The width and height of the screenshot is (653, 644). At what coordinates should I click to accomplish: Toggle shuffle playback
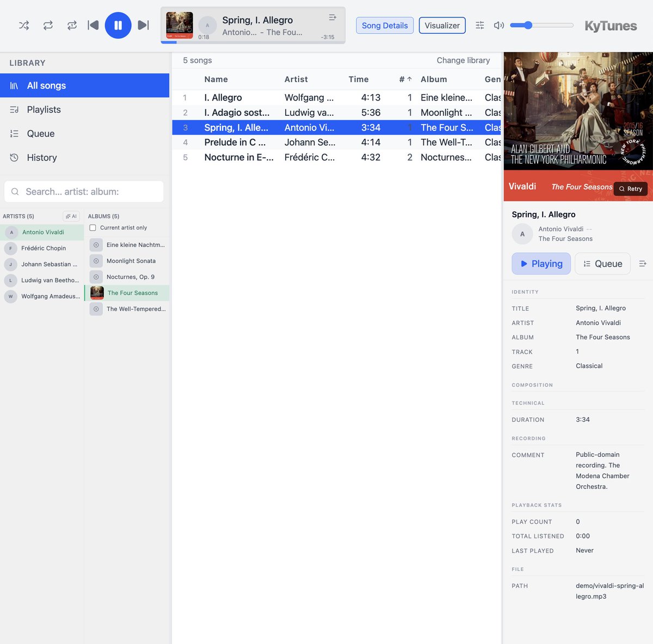pos(24,25)
